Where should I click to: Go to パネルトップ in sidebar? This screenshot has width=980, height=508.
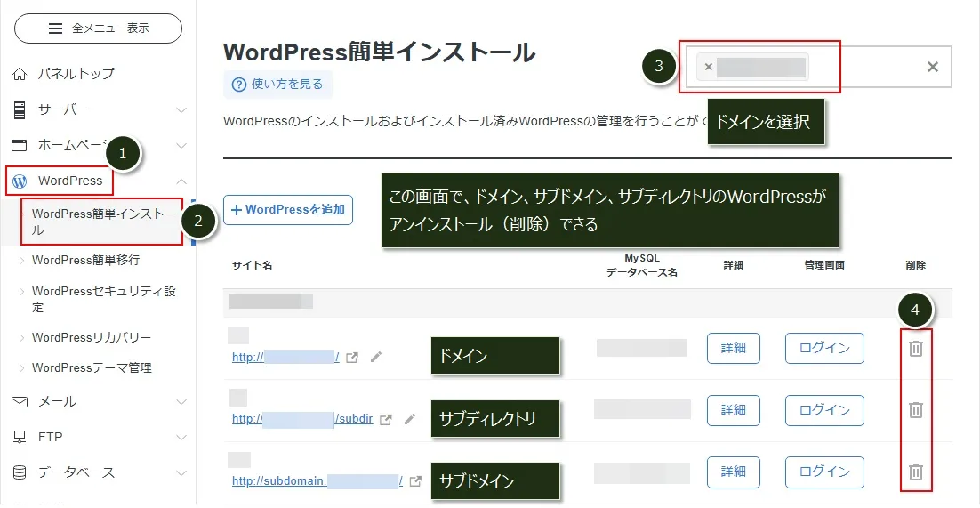coord(76,74)
